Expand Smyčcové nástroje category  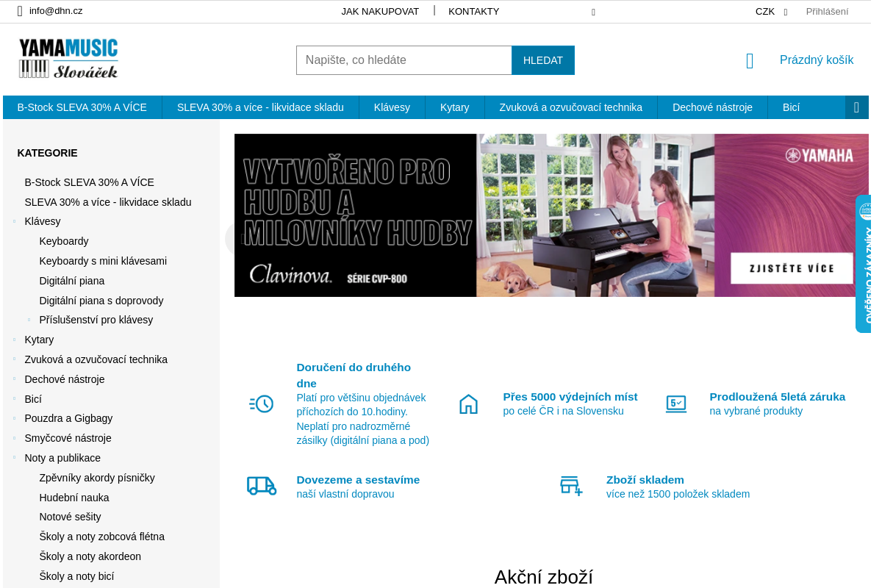coord(14,438)
